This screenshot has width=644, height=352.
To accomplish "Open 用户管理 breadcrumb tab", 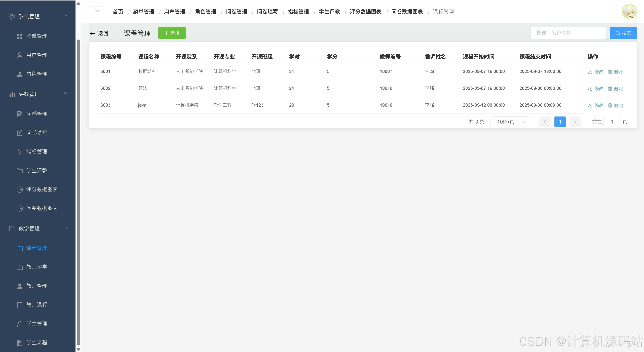I will click(174, 12).
